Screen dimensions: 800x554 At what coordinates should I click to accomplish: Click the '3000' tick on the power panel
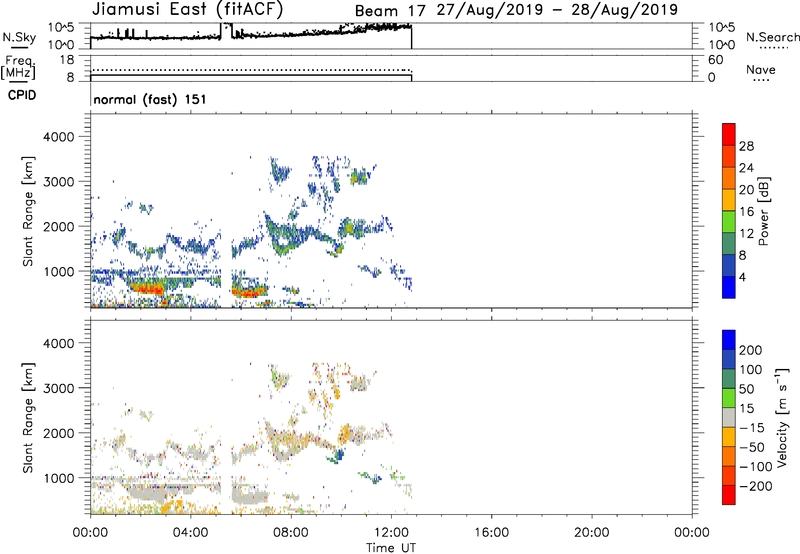(x=59, y=182)
